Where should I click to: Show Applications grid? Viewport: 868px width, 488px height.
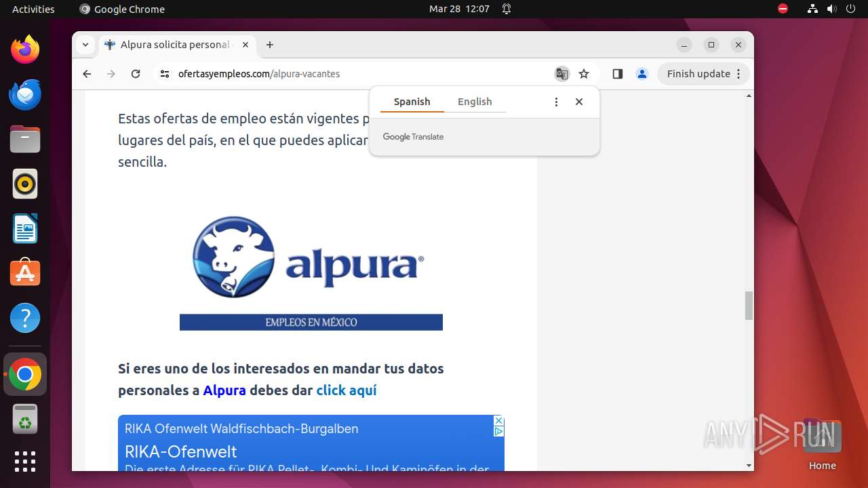[x=25, y=462]
